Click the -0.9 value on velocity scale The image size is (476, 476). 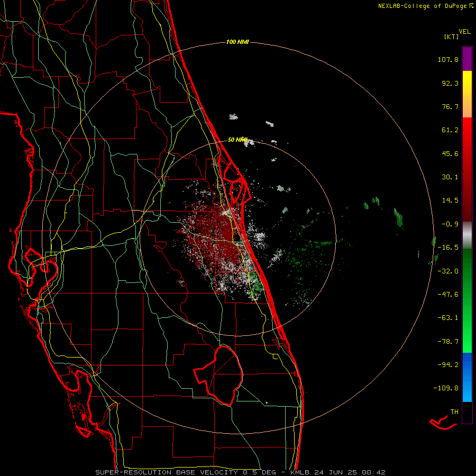click(450, 224)
